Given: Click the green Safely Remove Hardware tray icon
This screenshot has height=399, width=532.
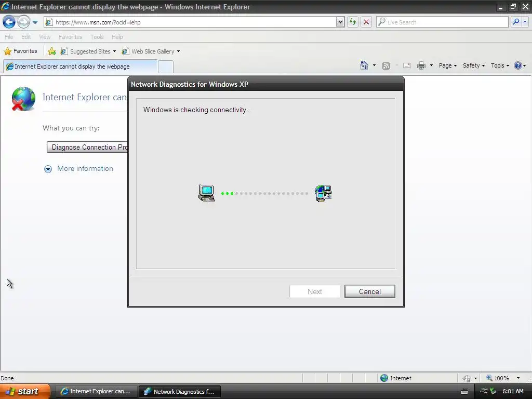Looking at the screenshot, I should 494,391.
